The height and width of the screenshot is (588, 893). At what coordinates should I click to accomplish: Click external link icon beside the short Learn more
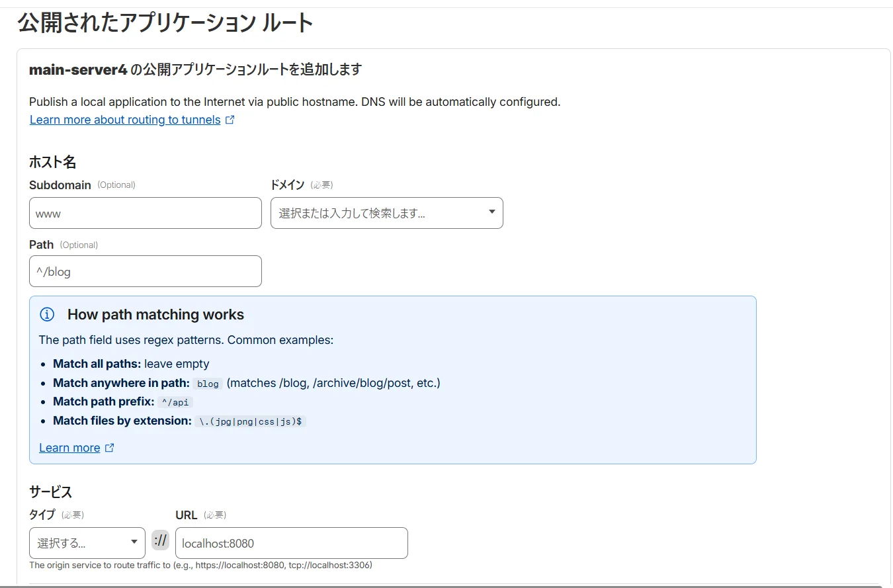point(110,448)
